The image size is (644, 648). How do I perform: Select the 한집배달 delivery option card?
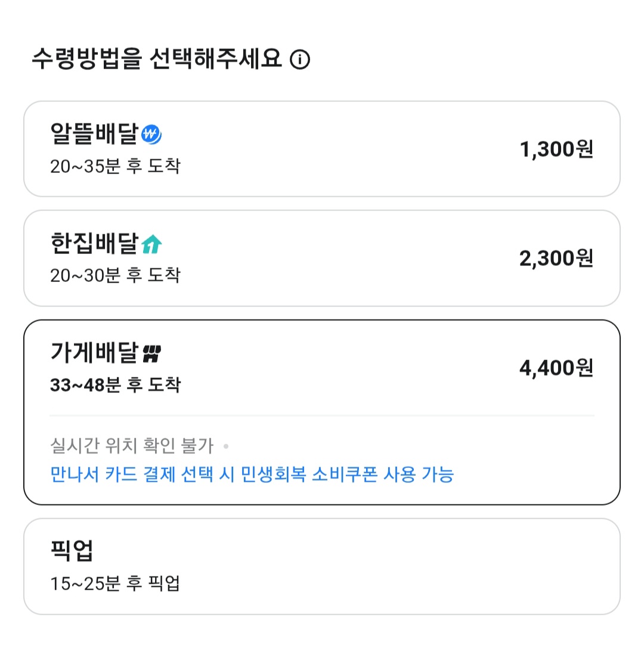pyautogui.click(x=322, y=258)
